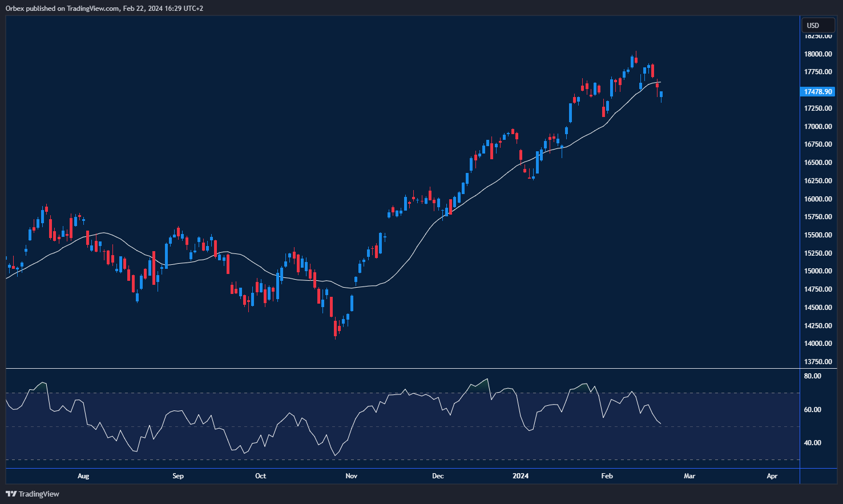Select the 2024 label on time axis
Image resolution: width=843 pixels, height=504 pixels.
point(521,476)
